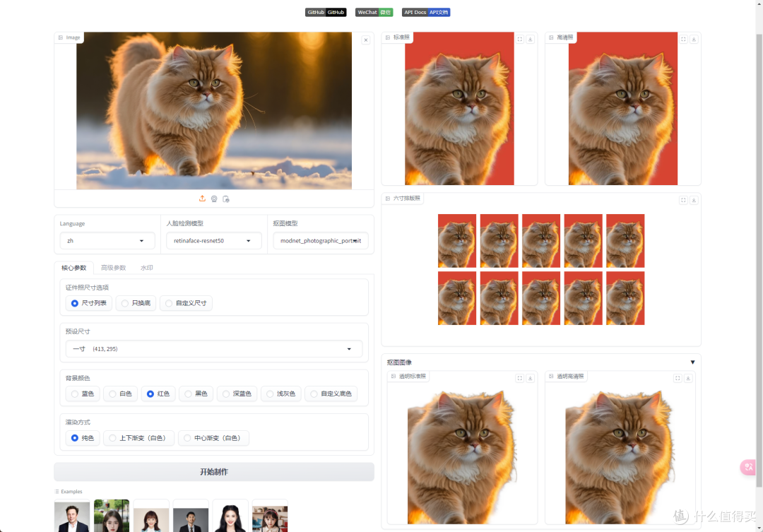Open the 人脸检测模型 dropdown retinaface-resnet50
This screenshot has height=532, width=763.
(213, 241)
